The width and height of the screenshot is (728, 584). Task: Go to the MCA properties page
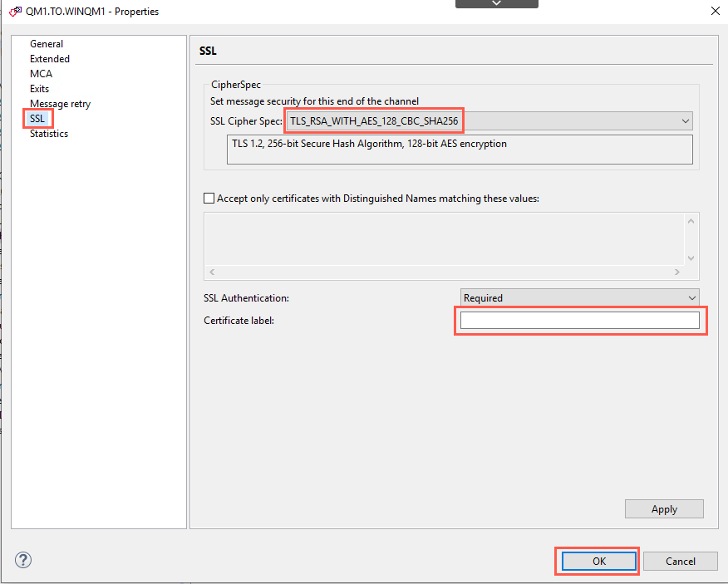[x=41, y=73]
